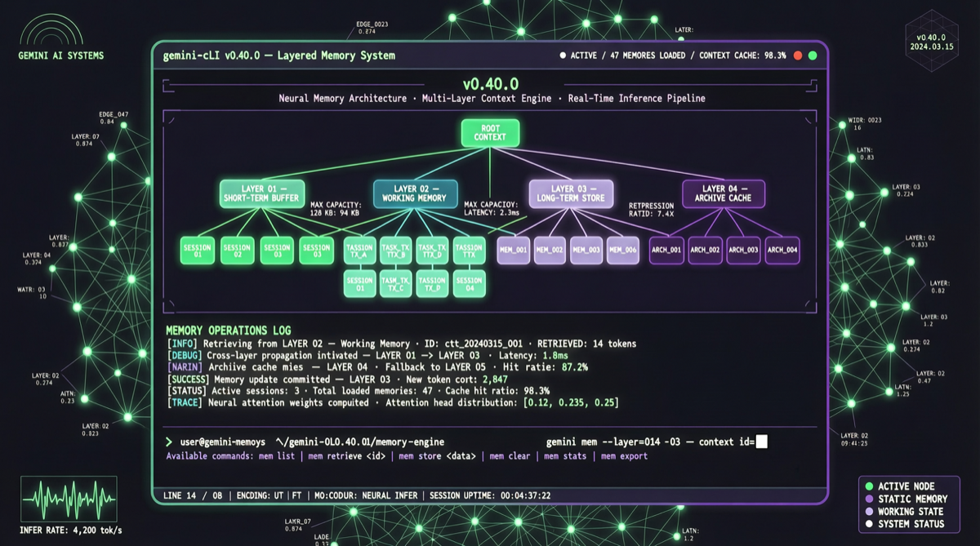Select the SESSION 04 node
The width and height of the screenshot is (980, 546).
click(469, 284)
